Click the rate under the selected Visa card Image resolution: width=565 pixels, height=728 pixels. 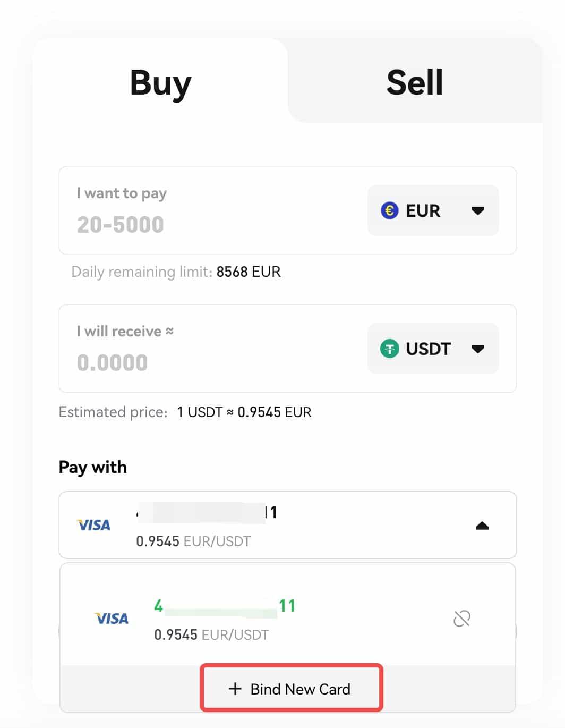tap(193, 541)
